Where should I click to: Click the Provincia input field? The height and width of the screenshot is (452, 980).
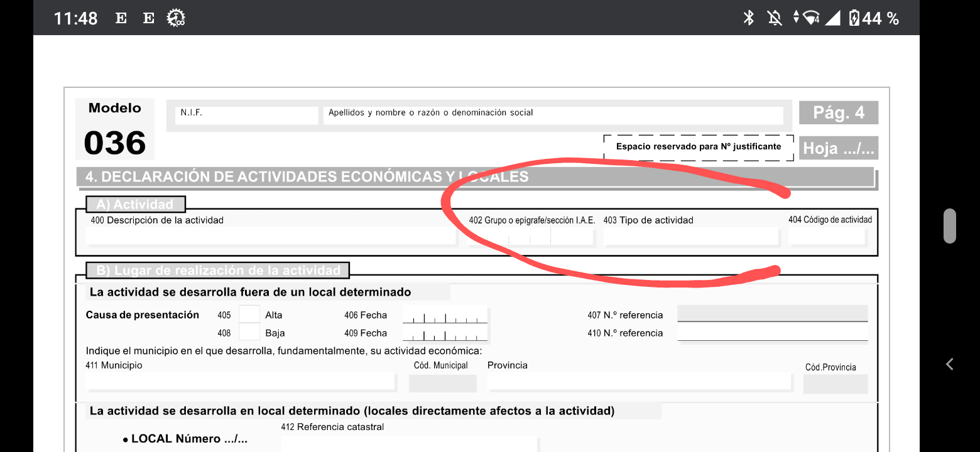pyautogui.click(x=639, y=382)
